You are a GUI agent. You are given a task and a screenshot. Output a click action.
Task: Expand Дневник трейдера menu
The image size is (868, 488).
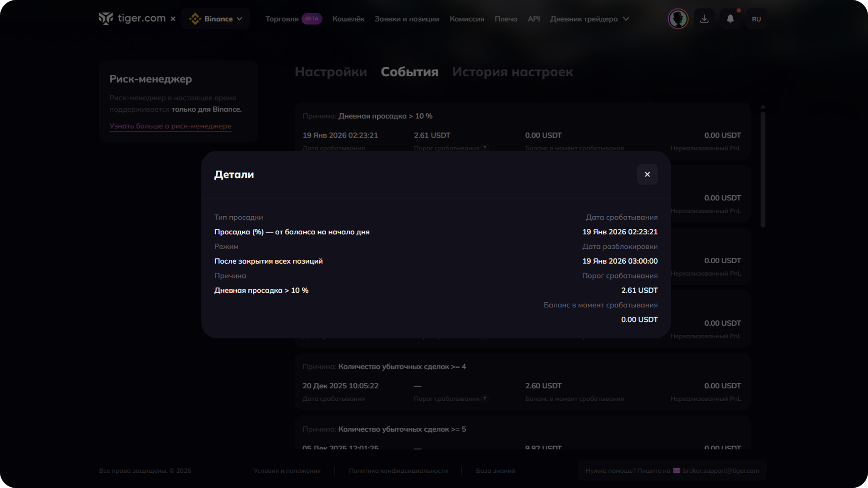click(x=626, y=19)
